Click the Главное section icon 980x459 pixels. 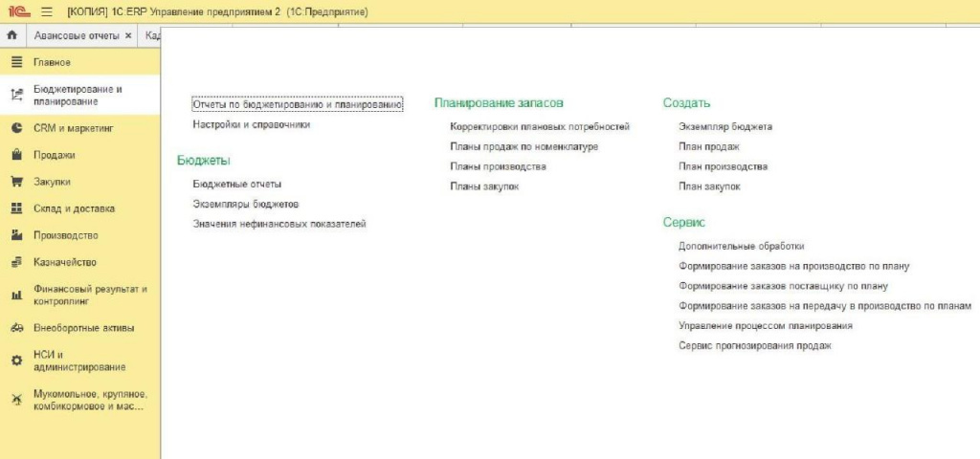[x=17, y=62]
